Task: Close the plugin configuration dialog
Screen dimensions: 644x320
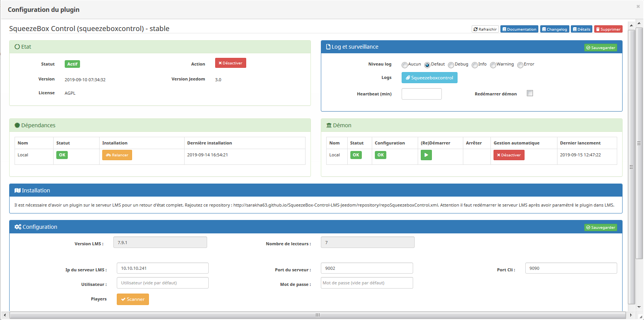Action: (638, 6)
